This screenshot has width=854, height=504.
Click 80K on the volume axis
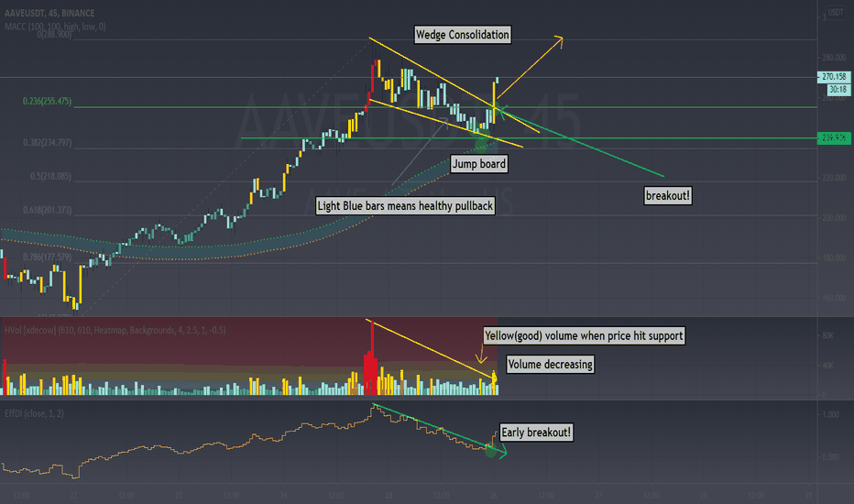click(827, 335)
